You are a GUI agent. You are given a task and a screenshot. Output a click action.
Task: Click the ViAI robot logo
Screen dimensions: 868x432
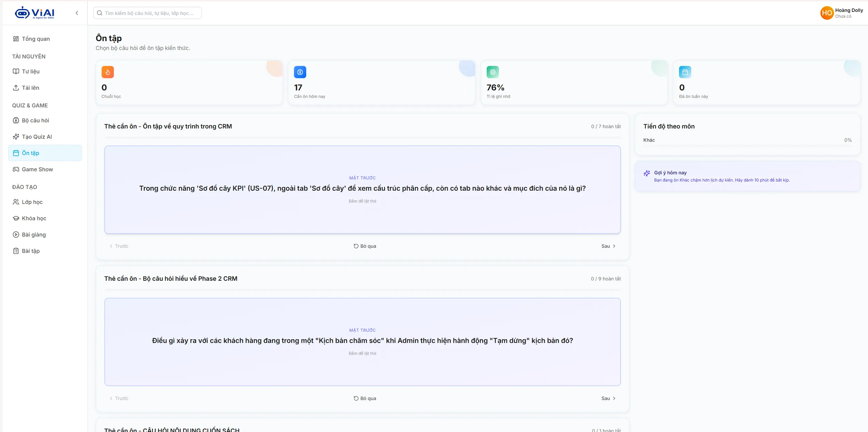(34, 13)
